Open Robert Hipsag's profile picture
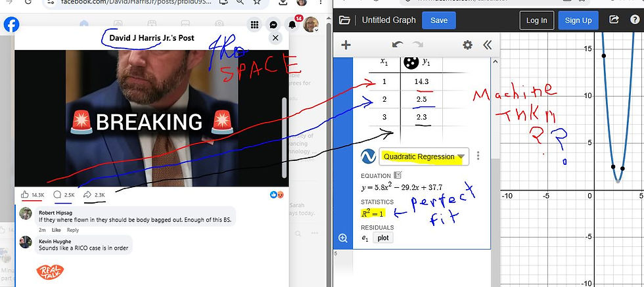 click(26, 213)
